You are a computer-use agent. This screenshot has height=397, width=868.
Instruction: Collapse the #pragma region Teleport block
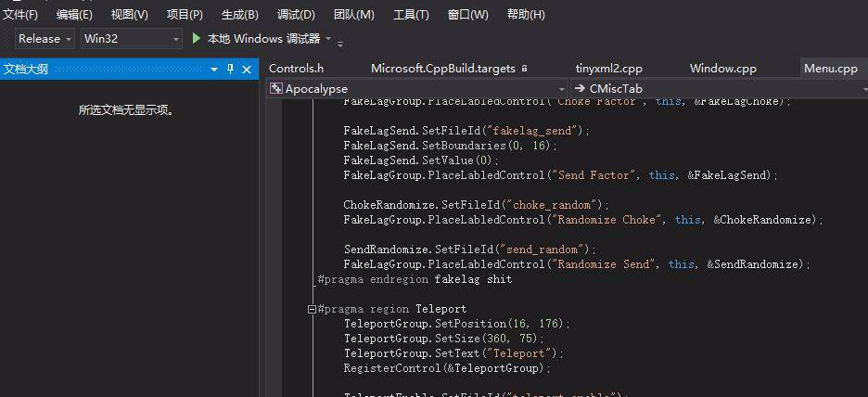tap(312, 310)
